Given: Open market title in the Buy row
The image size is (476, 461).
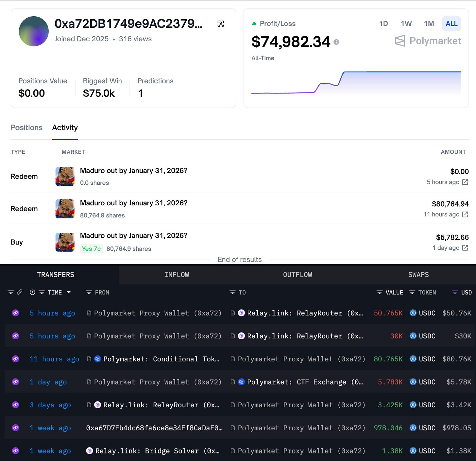Looking at the screenshot, I should (x=134, y=236).
